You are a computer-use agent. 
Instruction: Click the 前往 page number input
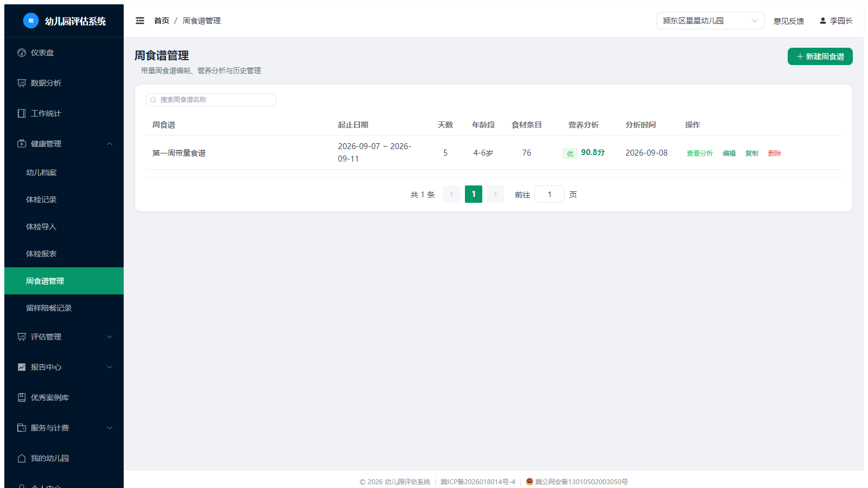point(549,194)
